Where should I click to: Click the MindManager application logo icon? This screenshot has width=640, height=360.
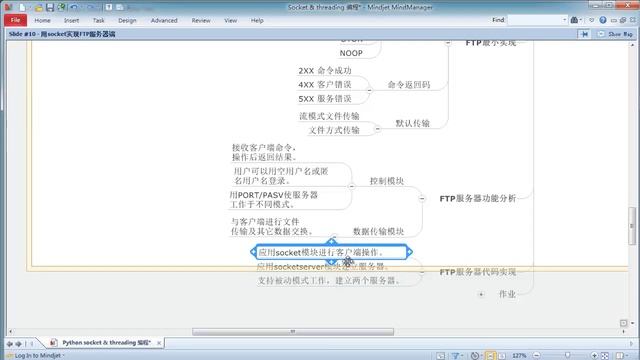coord(9,7)
